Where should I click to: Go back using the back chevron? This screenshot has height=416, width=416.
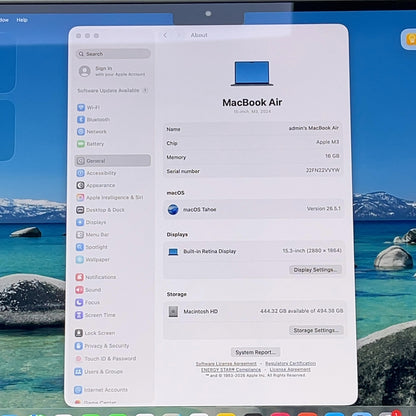[x=165, y=35]
